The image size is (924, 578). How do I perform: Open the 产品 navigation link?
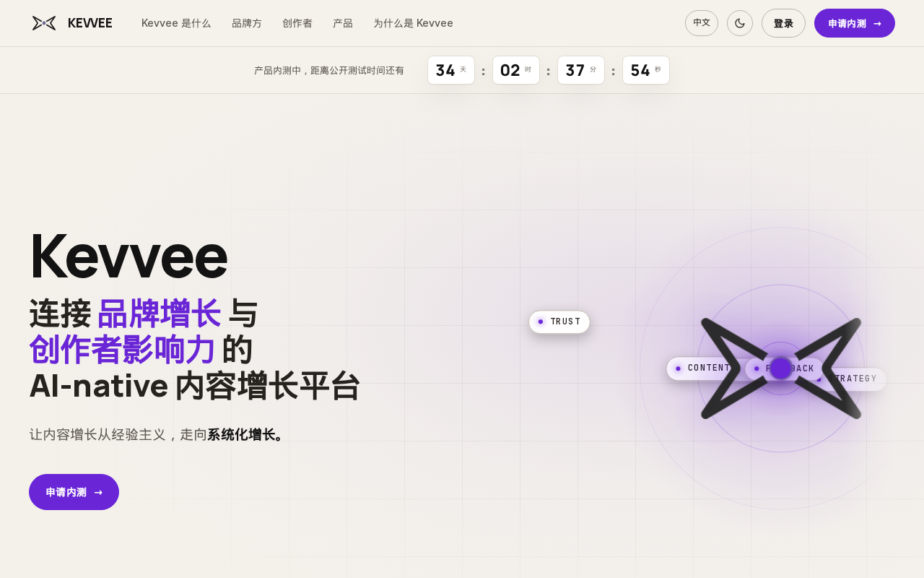click(x=343, y=23)
